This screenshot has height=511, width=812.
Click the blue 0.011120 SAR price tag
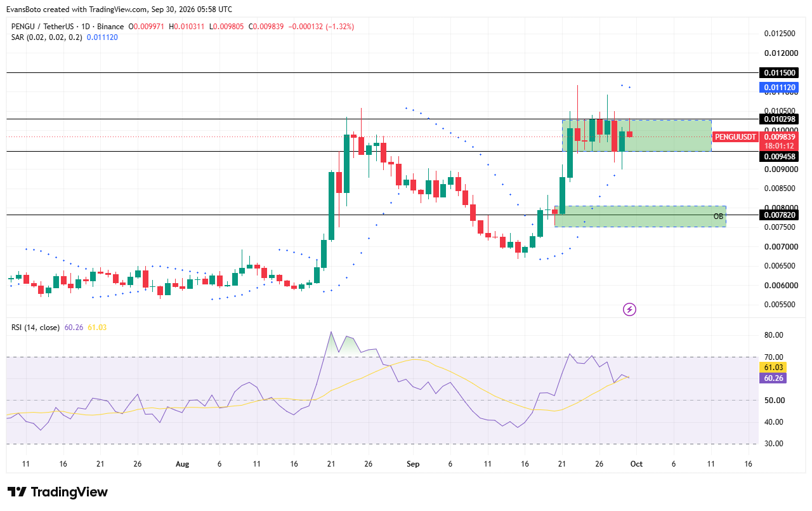778,88
